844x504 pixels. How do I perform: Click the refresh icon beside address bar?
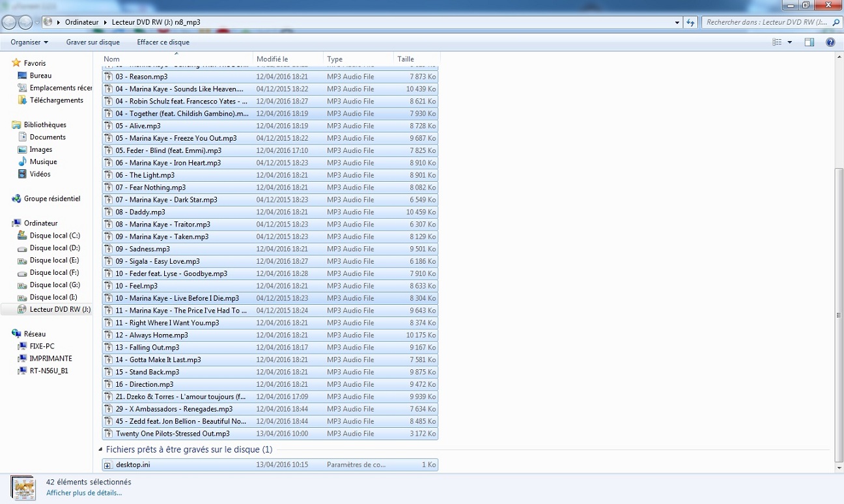(691, 22)
